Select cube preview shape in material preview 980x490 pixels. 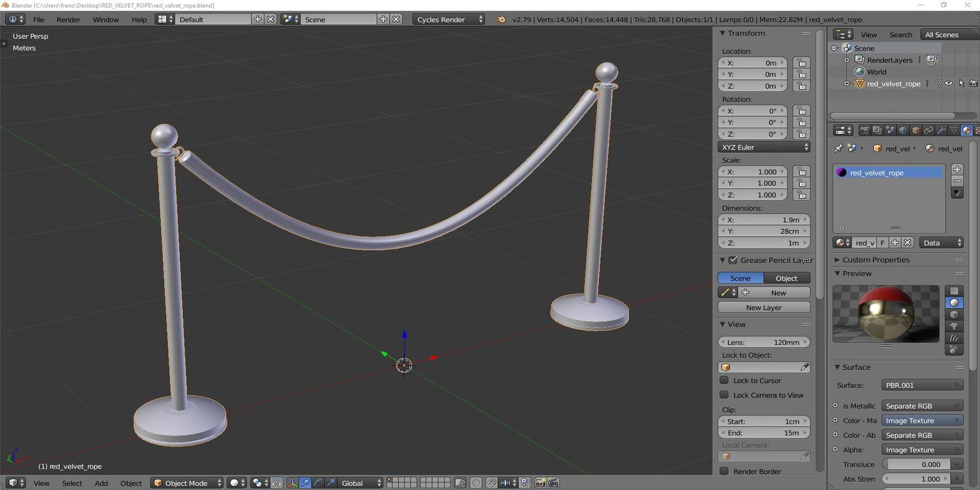pos(954,314)
